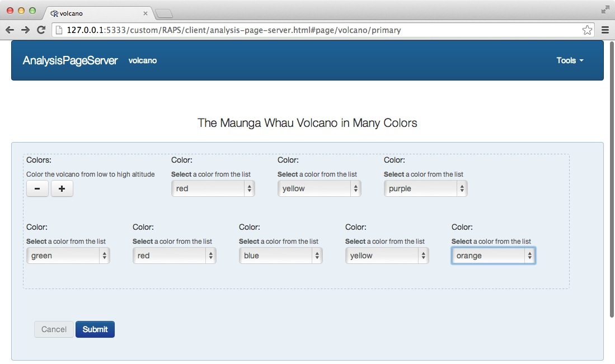Click the Cancel button

coord(54,329)
